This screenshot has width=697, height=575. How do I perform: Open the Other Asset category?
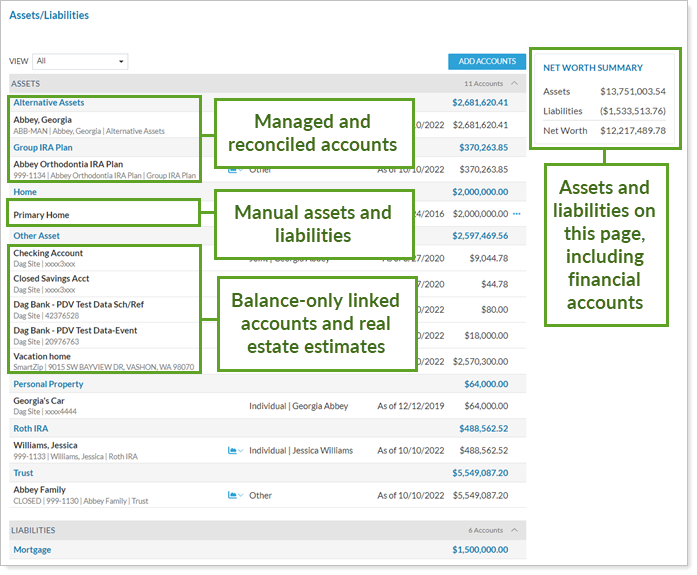tap(36, 236)
